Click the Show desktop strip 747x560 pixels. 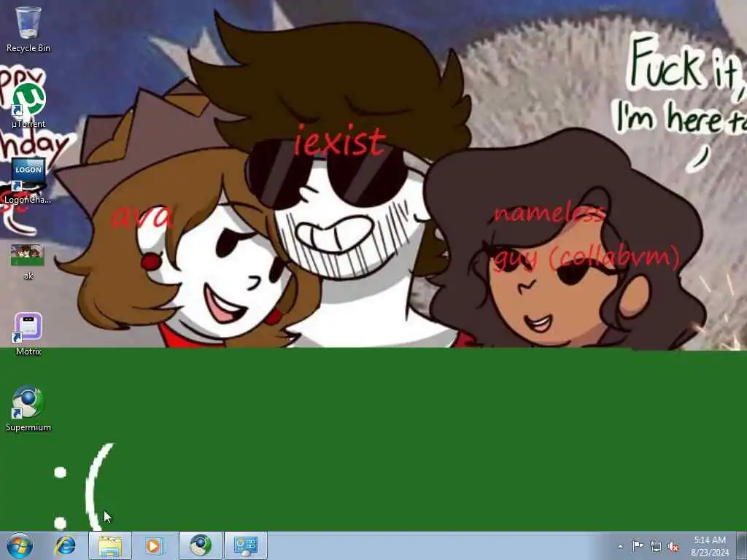(x=741, y=545)
